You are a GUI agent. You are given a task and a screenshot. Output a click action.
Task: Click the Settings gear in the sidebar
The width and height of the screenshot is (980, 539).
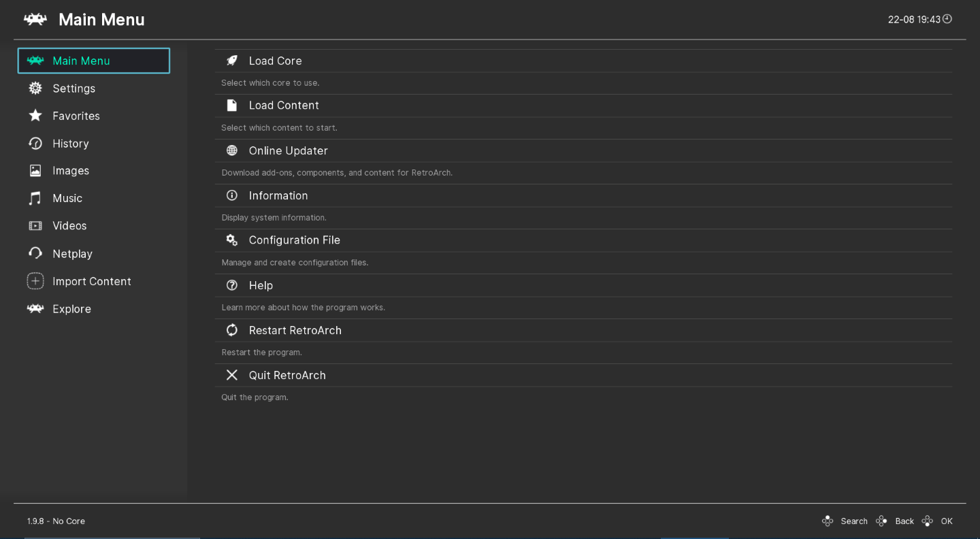(35, 88)
